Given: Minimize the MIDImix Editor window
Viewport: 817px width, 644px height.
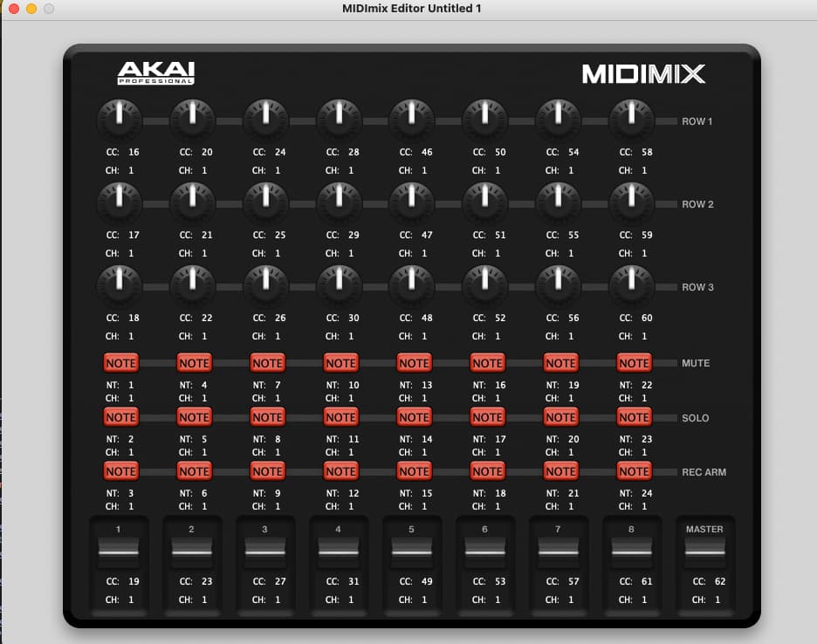Looking at the screenshot, I should click(31, 9).
